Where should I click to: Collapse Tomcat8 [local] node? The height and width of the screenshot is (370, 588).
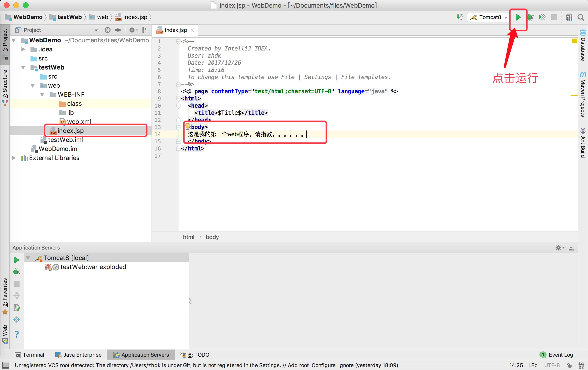[x=28, y=258]
